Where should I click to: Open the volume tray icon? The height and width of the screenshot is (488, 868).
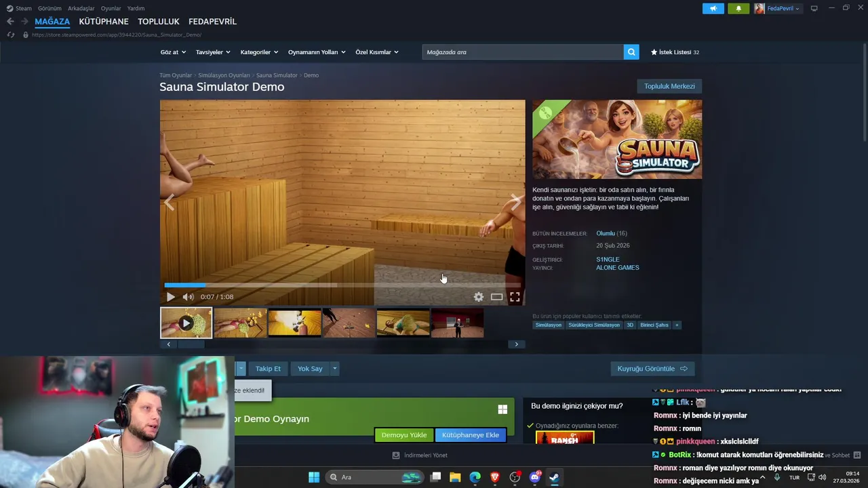coord(822,477)
